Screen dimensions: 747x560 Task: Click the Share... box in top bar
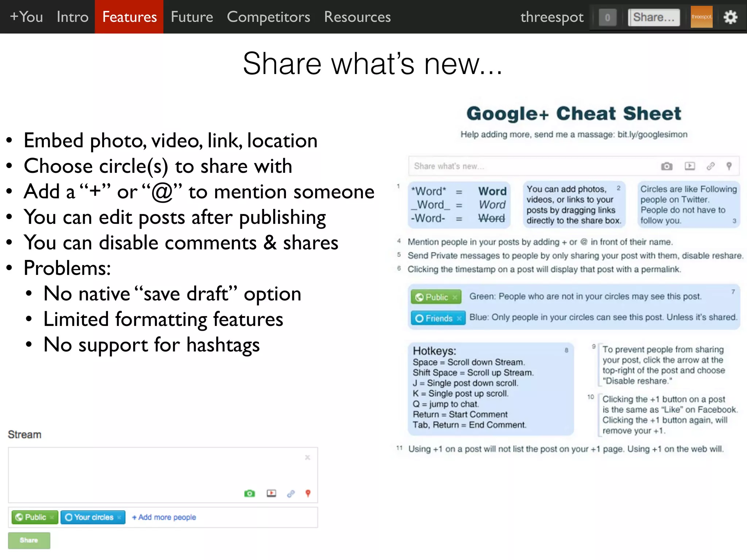[x=654, y=17]
